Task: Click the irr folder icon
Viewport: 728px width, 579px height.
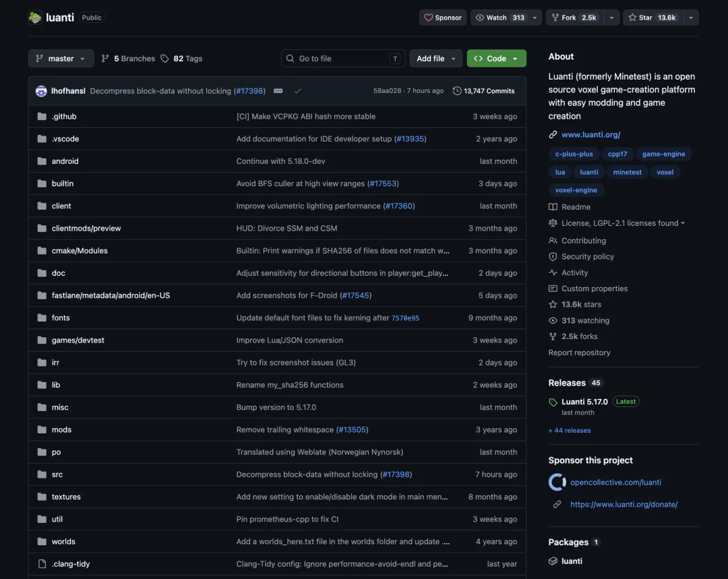Action: click(42, 363)
